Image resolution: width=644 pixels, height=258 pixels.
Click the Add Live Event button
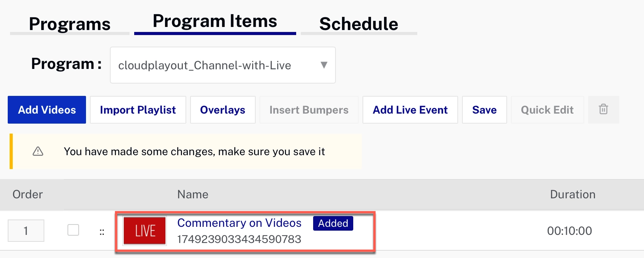click(x=410, y=110)
